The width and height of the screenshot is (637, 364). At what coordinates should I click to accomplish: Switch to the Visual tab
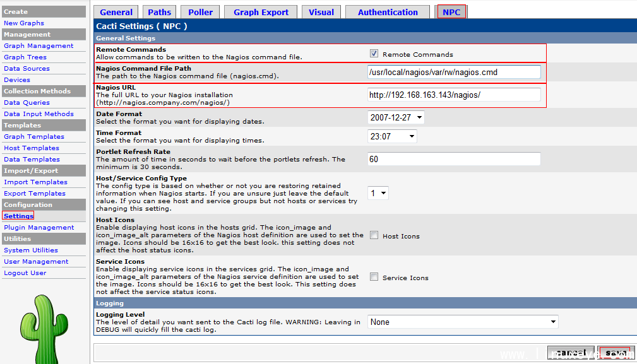point(321,12)
